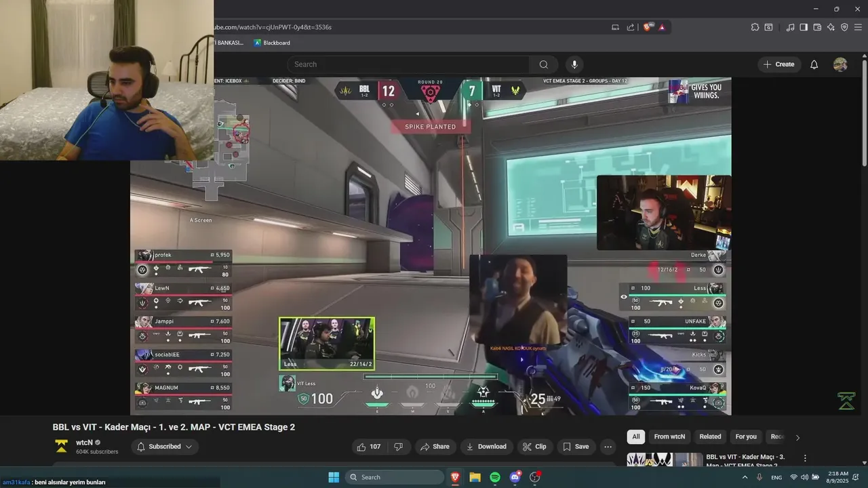Open Brave browser from taskbar
Image resolution: width=868 pixels, height=488 pixels.
click(x=455, y=477)
